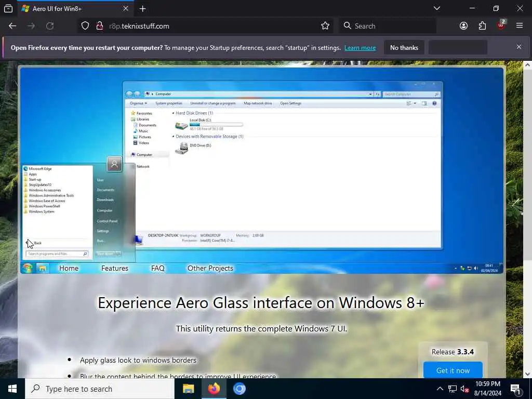This screenshot has height=399, width=532.
Task: Open the Firefox hamburger application menu
Action: (520, 26)
